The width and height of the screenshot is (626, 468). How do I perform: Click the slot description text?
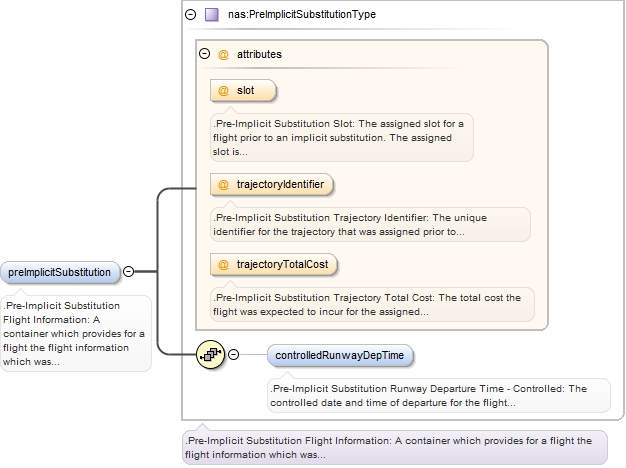(x=340, y=137)
